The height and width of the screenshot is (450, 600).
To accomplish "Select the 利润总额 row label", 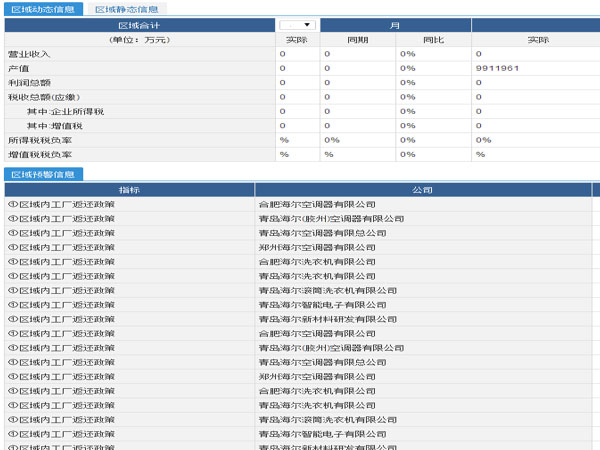I will (x=29, y=83).
